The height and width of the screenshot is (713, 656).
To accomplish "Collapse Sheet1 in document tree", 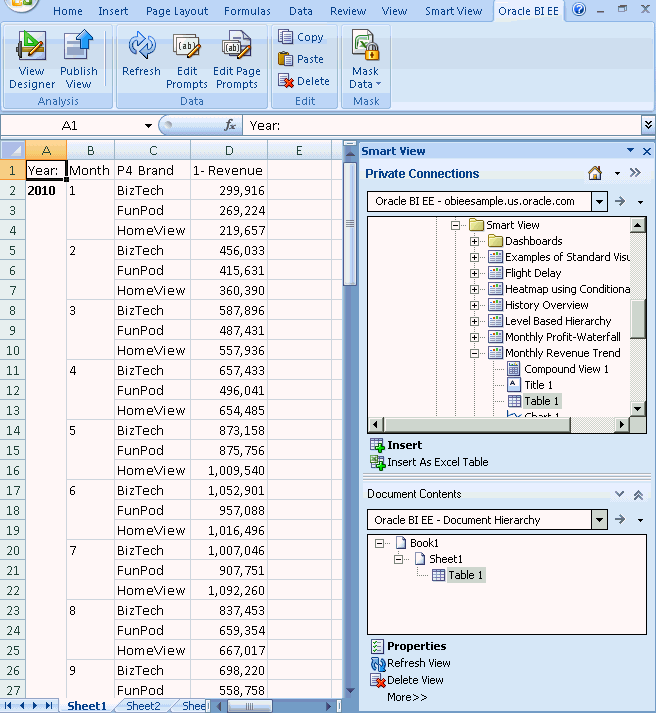I will click(398, 559).
